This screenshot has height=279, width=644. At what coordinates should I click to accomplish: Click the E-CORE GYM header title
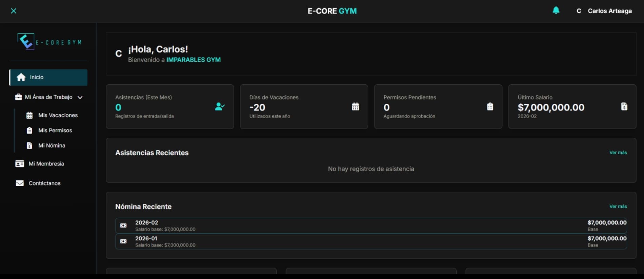[x=332, y=11]
